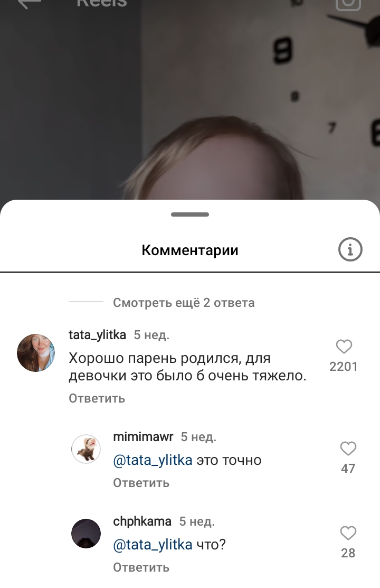The height and width of the screenshot is (588, 380).
Task: Tap the camera icon in Reels header
Action: coord(348,4)
